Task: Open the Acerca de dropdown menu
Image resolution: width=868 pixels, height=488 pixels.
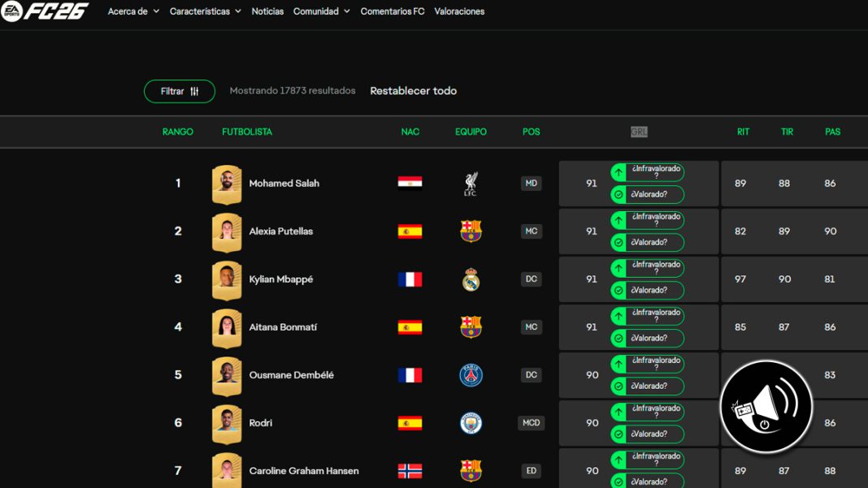Action: click(133, 11)
